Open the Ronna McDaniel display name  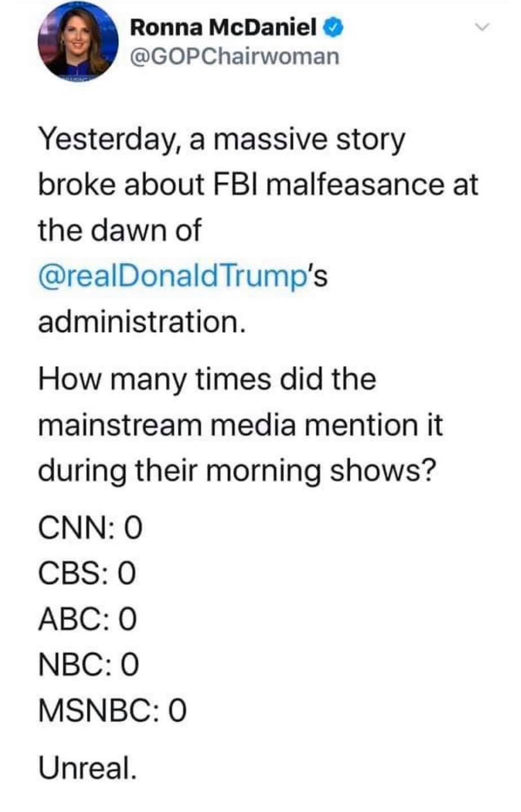[223, 27]
